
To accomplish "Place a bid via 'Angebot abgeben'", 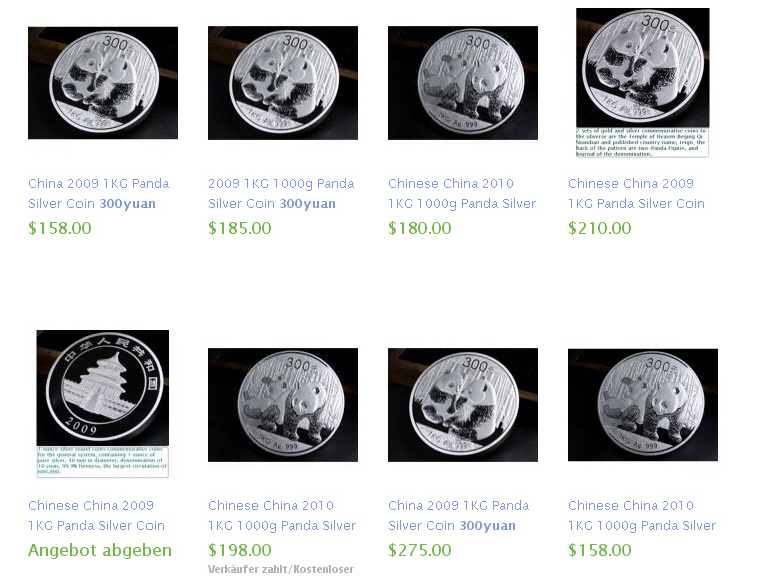I will 100,550.
